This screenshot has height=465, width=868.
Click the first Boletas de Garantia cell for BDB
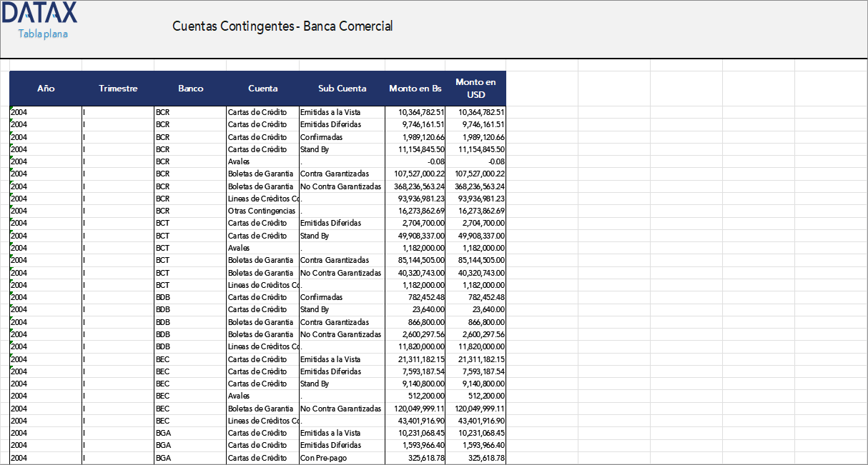263,321
